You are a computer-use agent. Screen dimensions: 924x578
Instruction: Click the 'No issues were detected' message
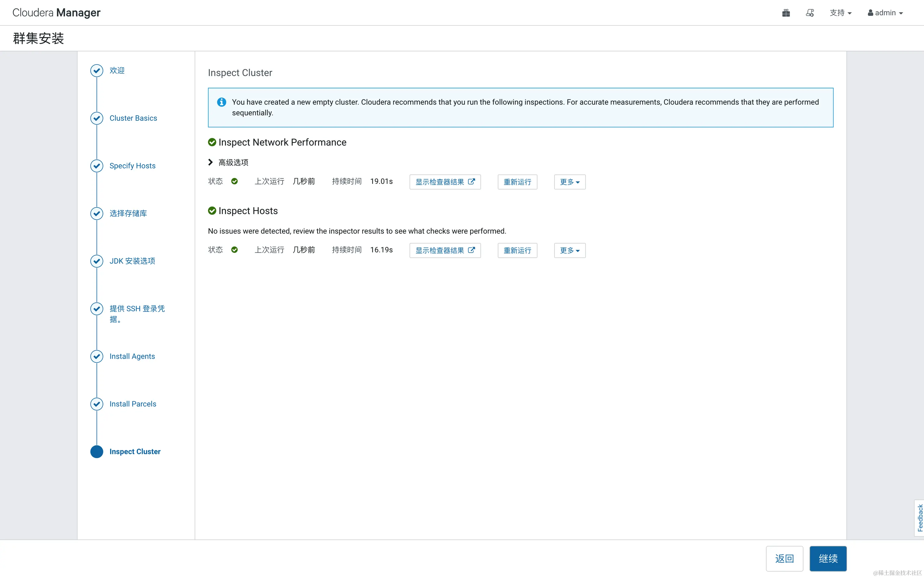coord(357,231)
